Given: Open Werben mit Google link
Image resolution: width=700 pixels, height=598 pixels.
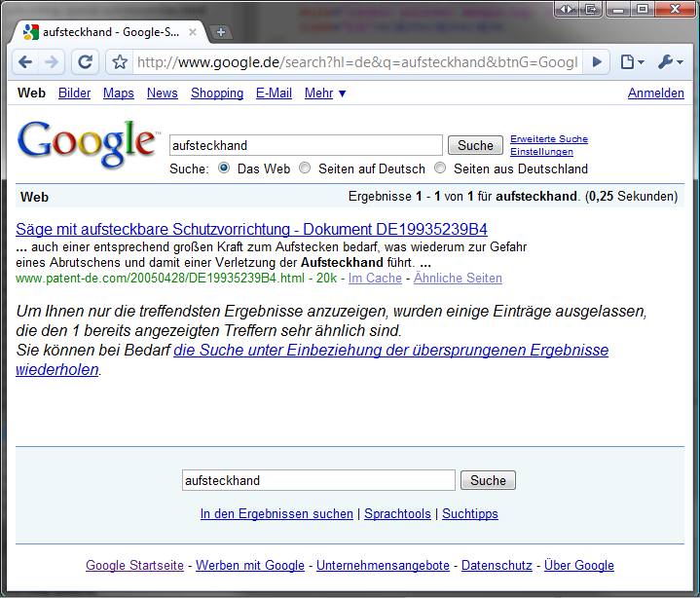Looking at the screenshot, I should (250, 565).
